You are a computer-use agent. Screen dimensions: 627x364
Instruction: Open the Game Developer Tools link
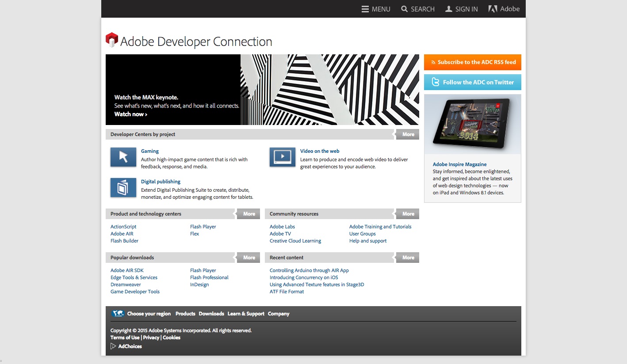click(135, 292)
